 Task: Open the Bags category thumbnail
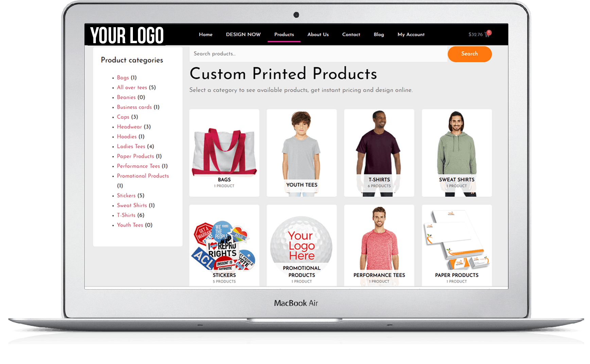click(x=224, y=153)
